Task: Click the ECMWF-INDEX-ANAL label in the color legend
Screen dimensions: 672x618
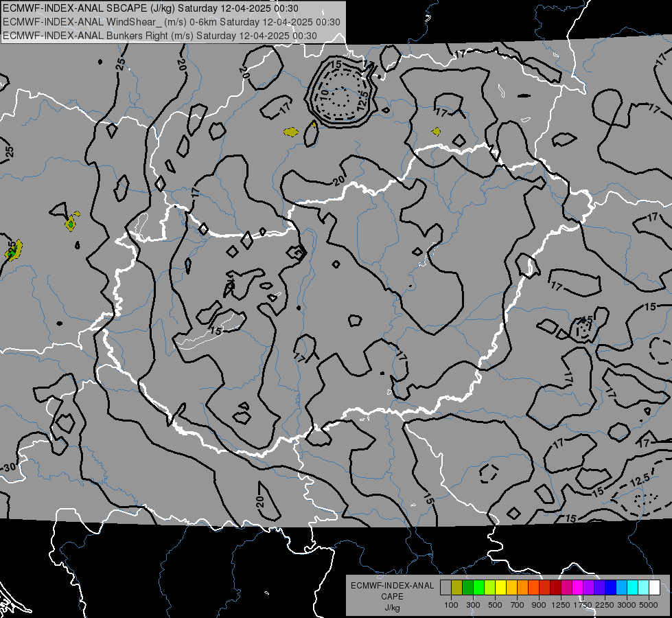Action: point(392,586)
